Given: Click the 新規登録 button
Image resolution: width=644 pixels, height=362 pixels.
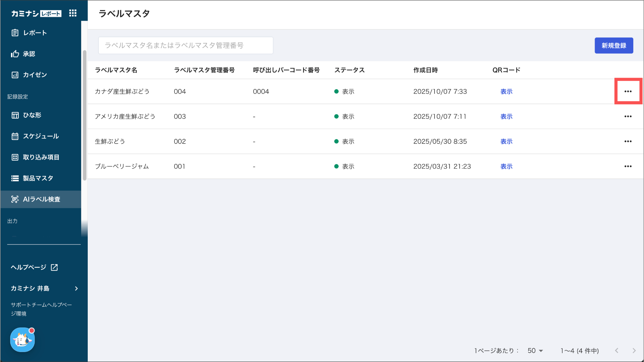Looking at the screenshot, I should point(613,46).
